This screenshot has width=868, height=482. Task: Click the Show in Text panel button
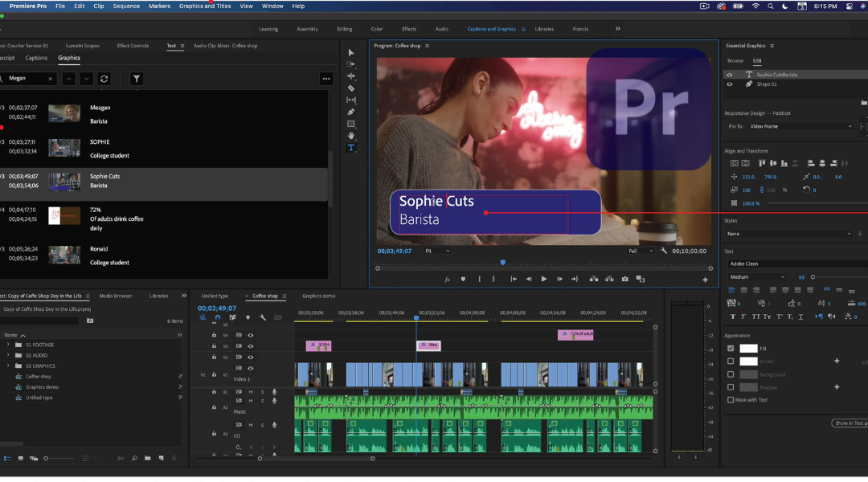pyautogui.click(x=850, y=423)
